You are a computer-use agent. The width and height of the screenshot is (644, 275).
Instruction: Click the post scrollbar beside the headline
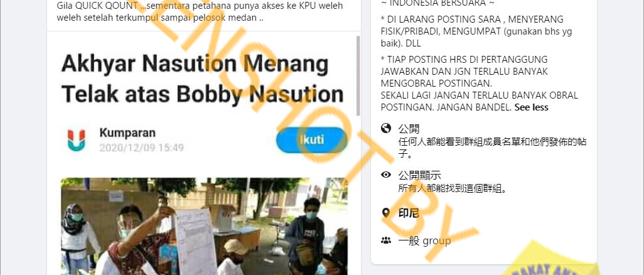[358, 75]
